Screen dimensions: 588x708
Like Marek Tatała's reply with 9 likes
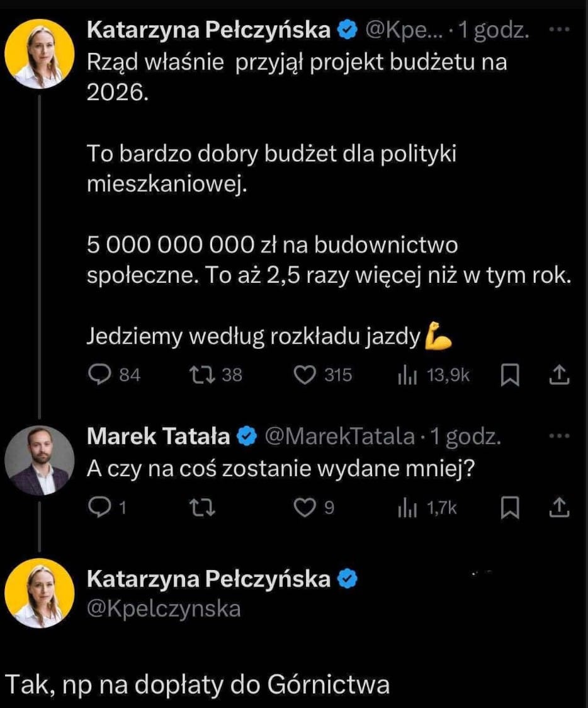[x=305, y=508]
